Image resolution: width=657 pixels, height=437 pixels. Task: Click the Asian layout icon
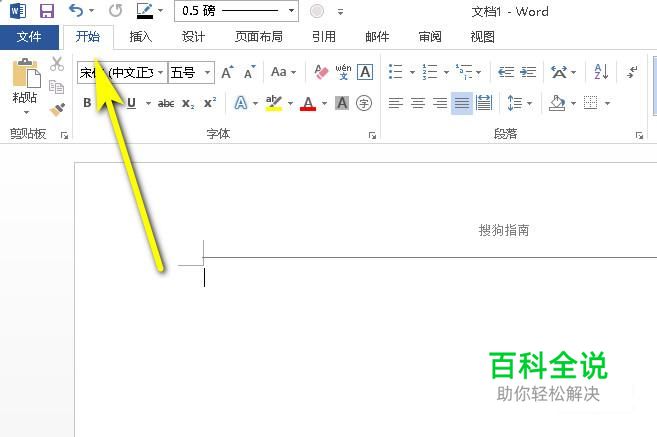[559, 72]
